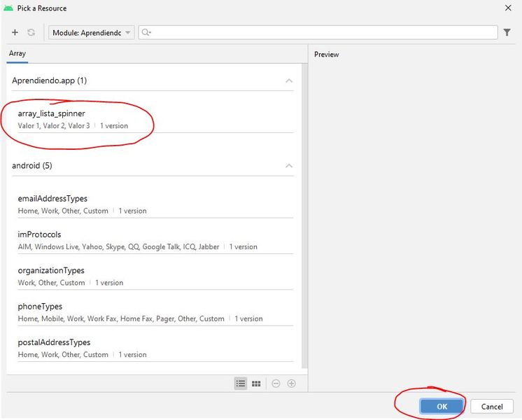The width and height of the screenshot is (522, 420).
Task: Open the filter funnel icon
Action: (x=507, y=32)
